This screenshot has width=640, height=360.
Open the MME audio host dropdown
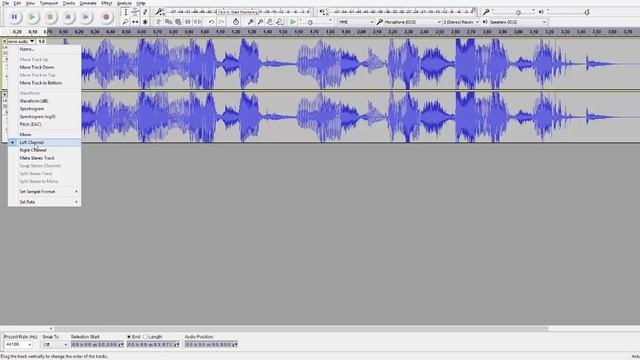[356, 22]
